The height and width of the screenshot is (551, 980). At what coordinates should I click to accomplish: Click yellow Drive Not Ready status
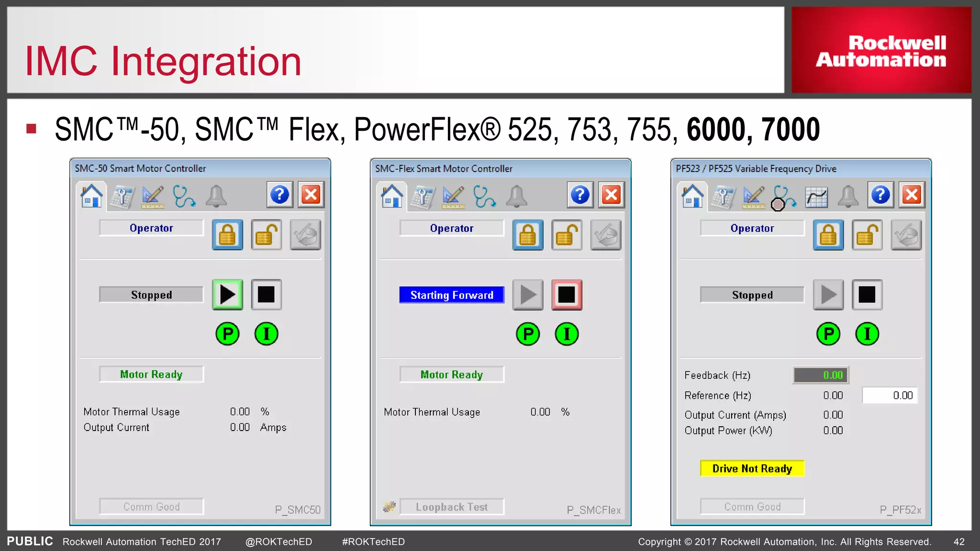coord(752,468)
